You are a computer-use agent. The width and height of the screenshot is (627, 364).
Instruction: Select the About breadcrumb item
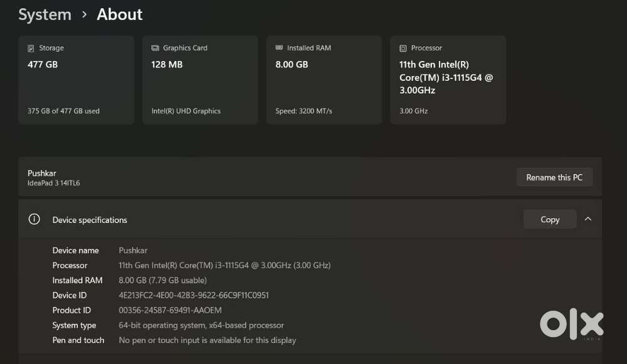pos(119,14)
